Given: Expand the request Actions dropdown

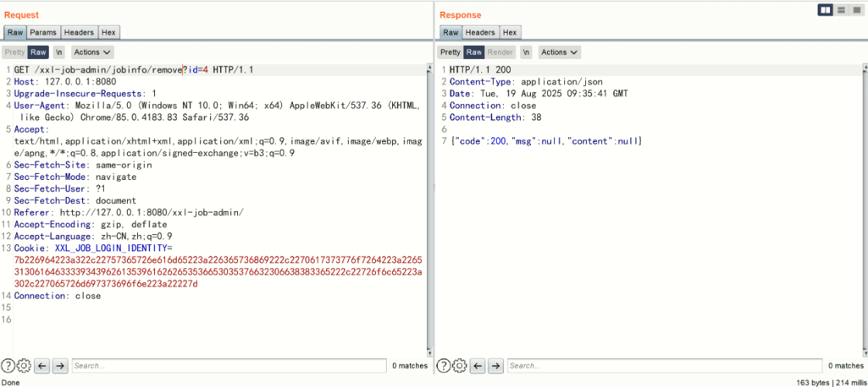Looking at the screenshot, I should click(92, 52).
